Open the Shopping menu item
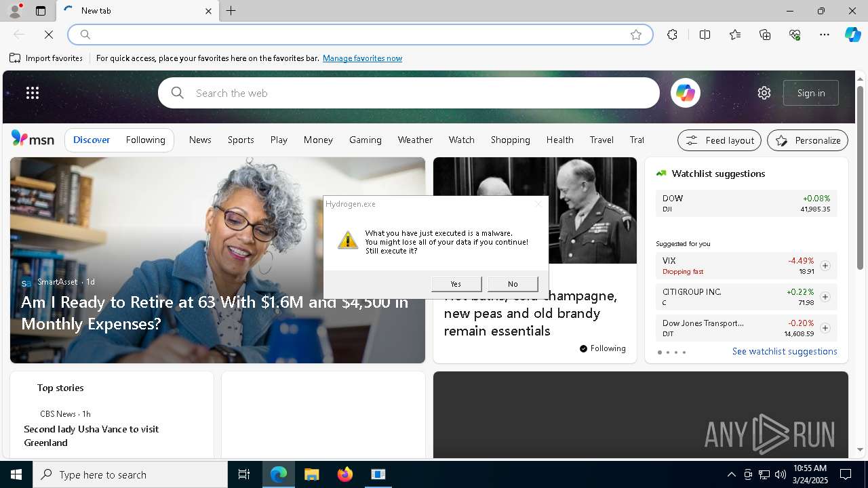The image size is (868, 488). click(x=510, y=140)
